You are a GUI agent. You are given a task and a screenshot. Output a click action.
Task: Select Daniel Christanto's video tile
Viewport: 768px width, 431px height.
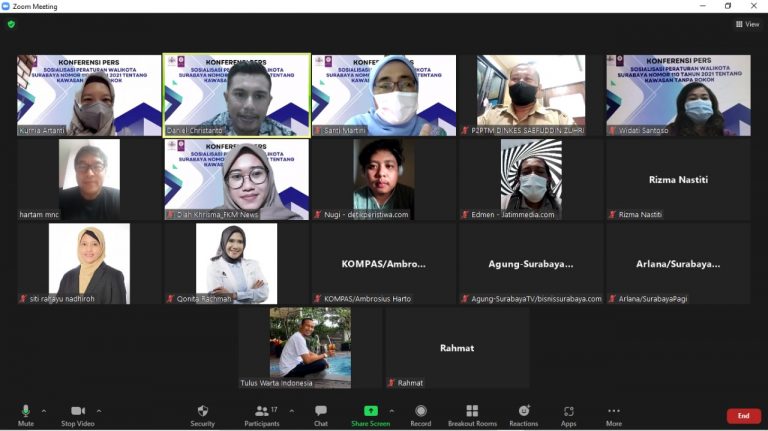pos(237,94)
